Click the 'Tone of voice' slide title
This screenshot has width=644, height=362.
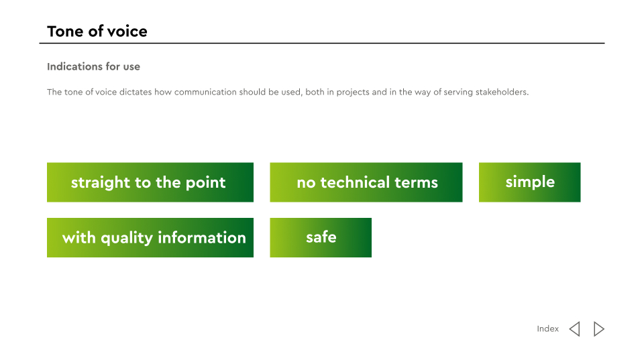click(97, 32)
